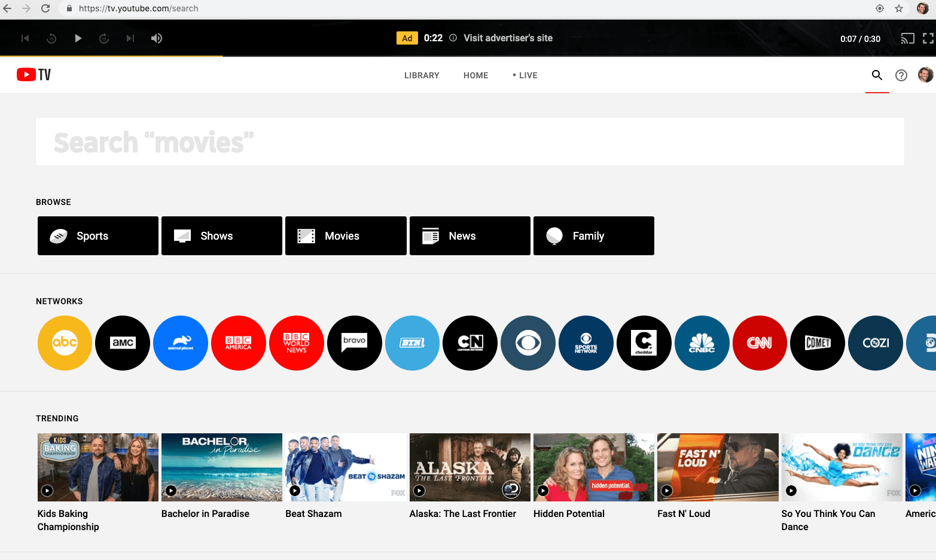Focus the Search "movies" input field
Viewport: 936px width, 560px height.
pyautogui.click(x=469, y=142)
